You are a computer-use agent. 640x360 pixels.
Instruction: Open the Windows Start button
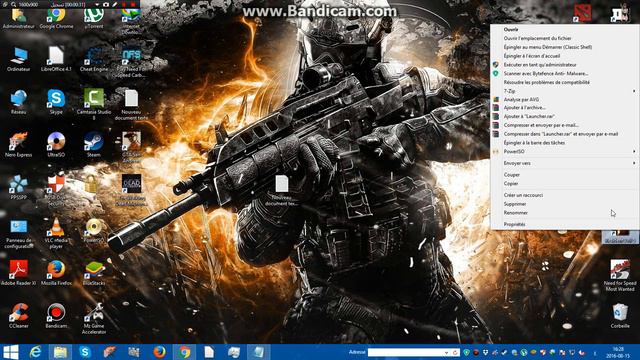click(x=11, y=352)
